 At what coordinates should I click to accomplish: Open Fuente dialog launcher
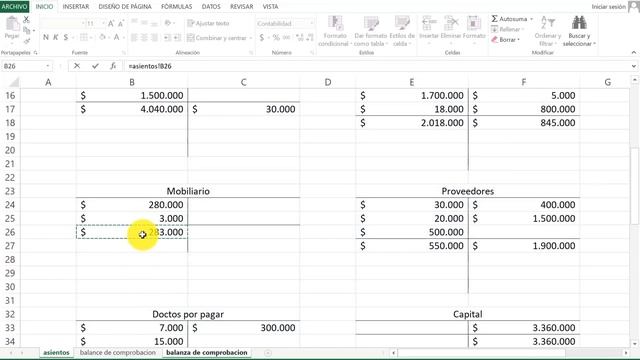pyautogui.click(x=124, y=53)
